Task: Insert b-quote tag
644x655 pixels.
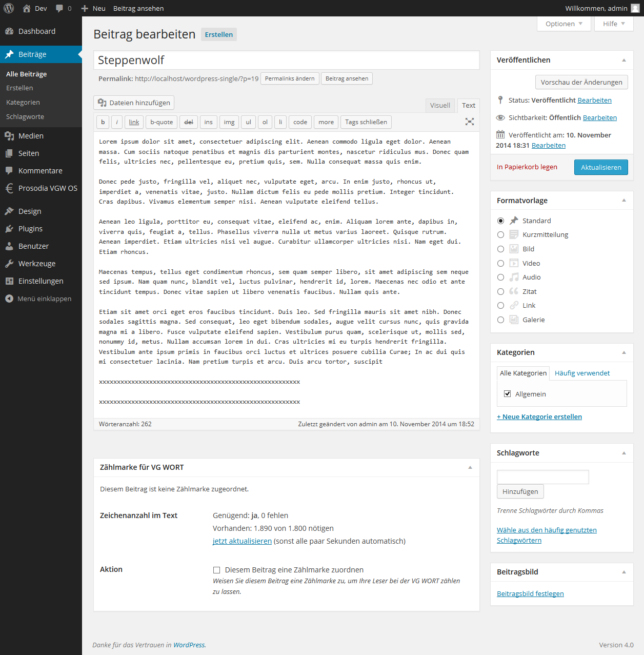Action: tap(162, 122)
